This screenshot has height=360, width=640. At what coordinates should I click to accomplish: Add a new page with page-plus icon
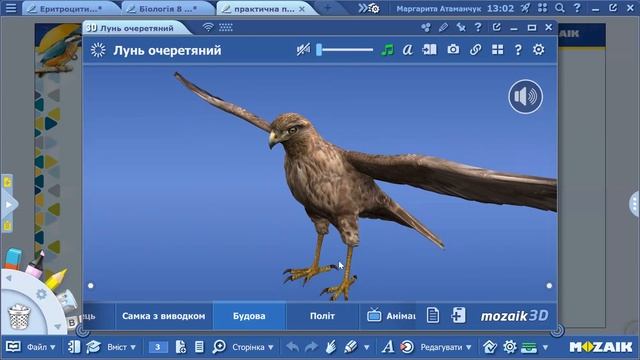tap(180, 347)
